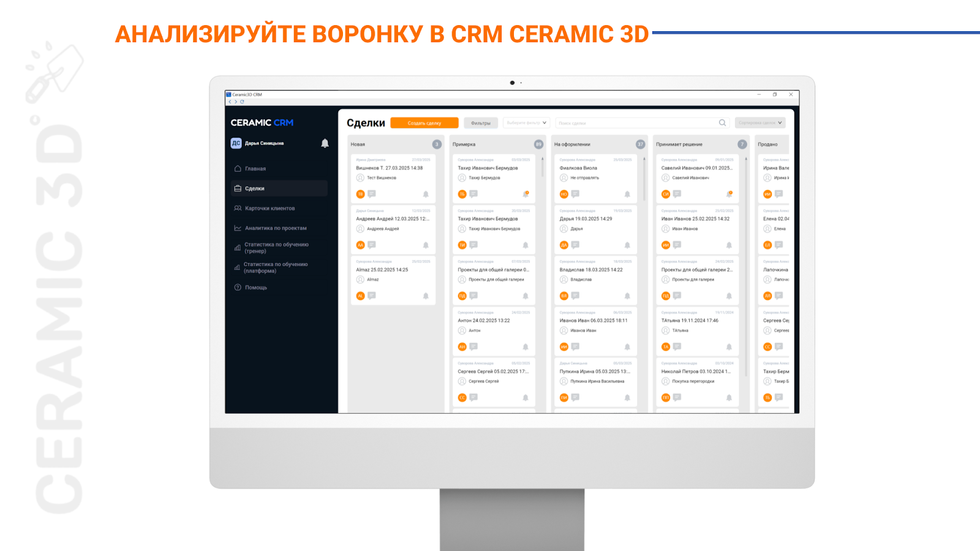
Task: Go to Главная in the sidebar
Action: point(279,168)
